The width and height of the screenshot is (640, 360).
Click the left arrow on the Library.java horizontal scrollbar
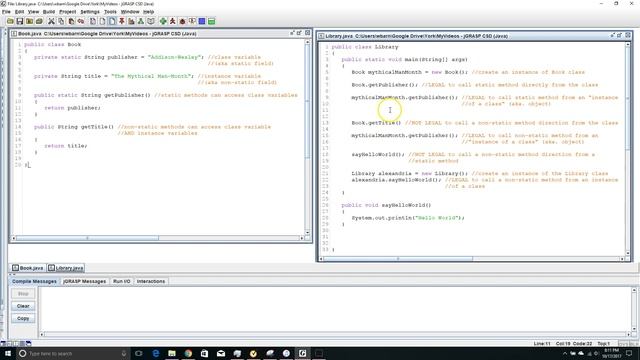click(x=322, y=259)
